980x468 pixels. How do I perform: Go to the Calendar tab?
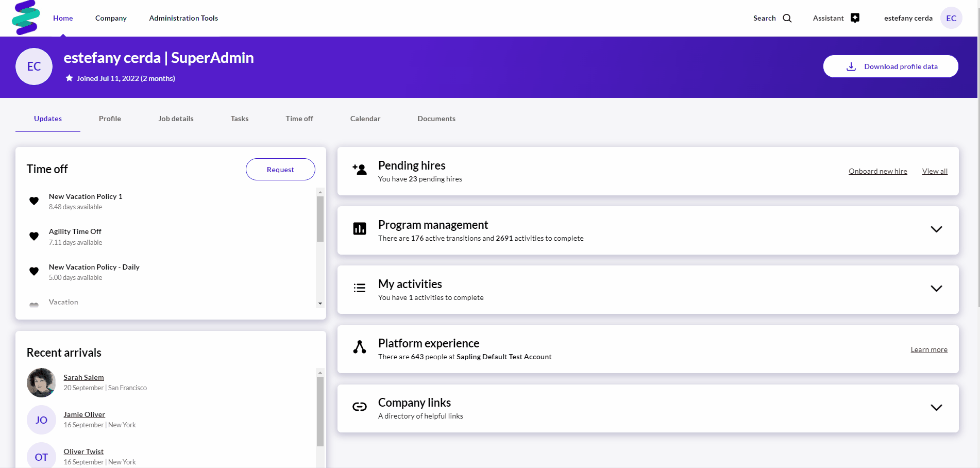click(x=365, y=119)
